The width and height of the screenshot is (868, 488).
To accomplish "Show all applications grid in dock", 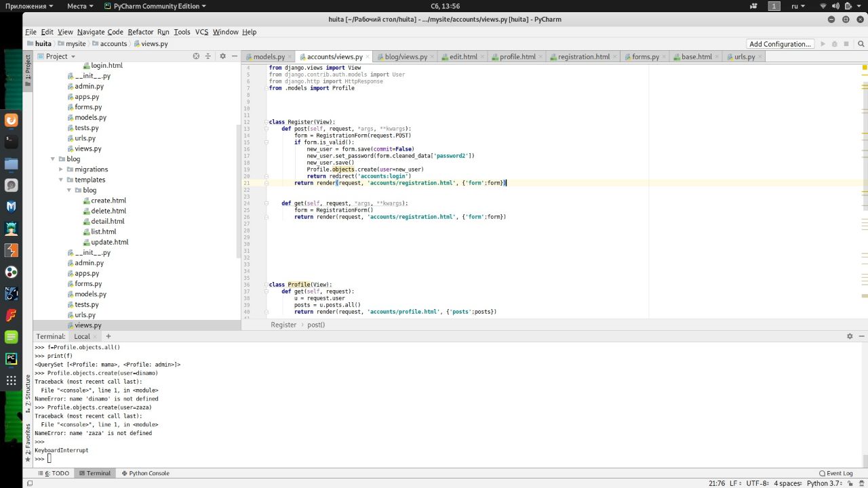I will [11, 380].
